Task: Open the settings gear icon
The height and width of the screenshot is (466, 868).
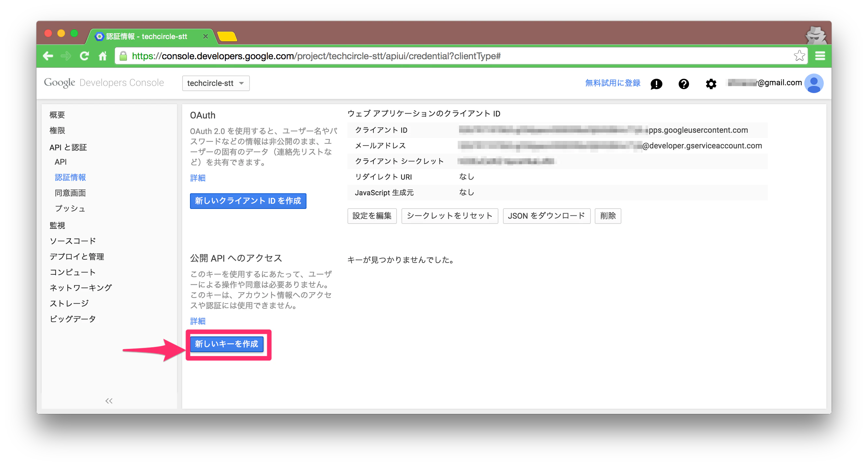Action: [x=711, y=84]
